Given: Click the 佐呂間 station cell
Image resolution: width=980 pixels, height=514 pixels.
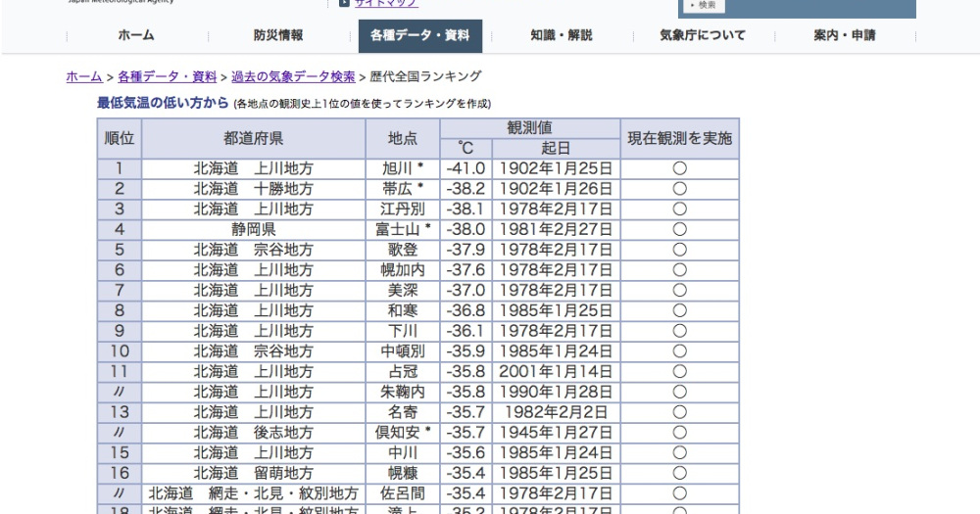Looking at the screenshot, I should pyautogui.click(x=403, y=493).
